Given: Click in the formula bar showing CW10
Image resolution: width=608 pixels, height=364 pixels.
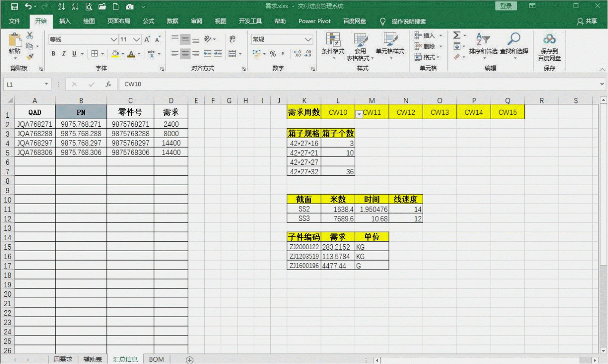Looking at the screenshot, I should click(x=361, y=84).
